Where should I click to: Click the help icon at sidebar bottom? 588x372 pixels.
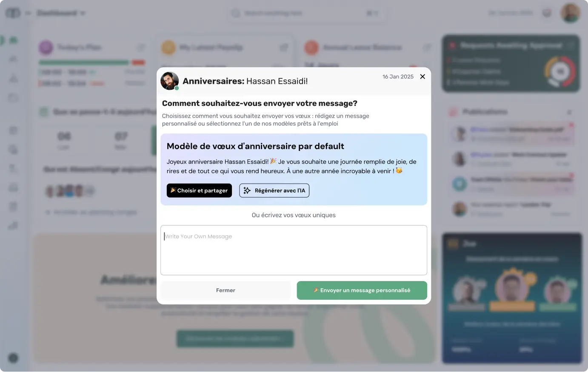click(x=13, y=358)
